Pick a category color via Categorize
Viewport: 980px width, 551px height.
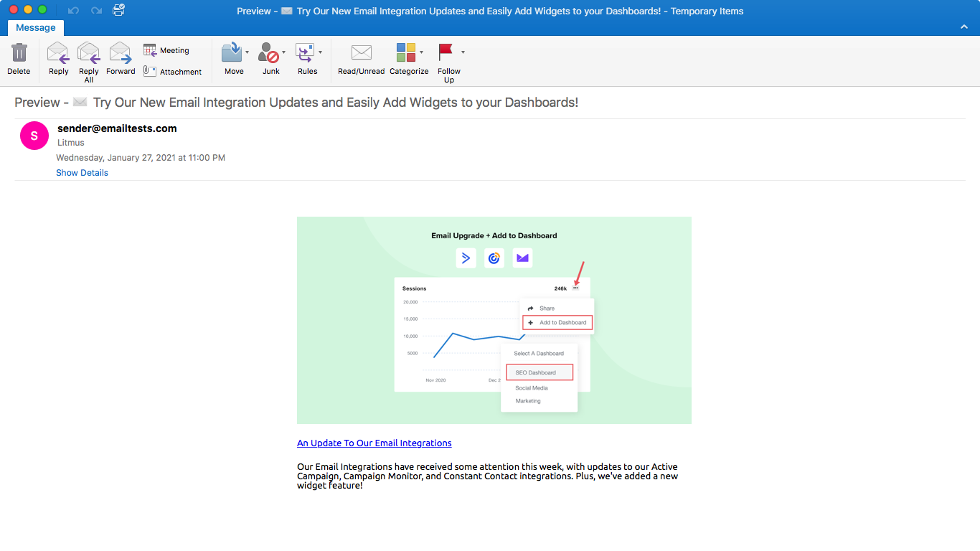[x=409, y=59]
